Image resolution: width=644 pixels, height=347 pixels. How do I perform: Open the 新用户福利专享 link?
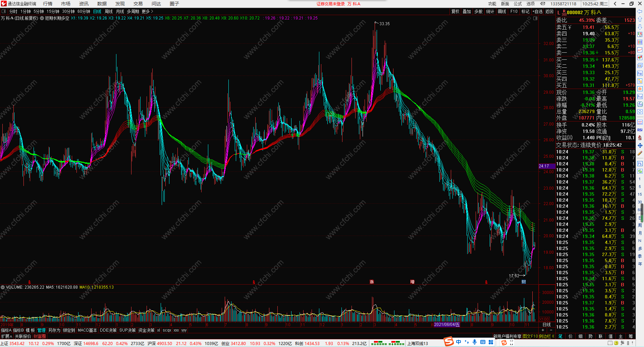pos(507,336)
